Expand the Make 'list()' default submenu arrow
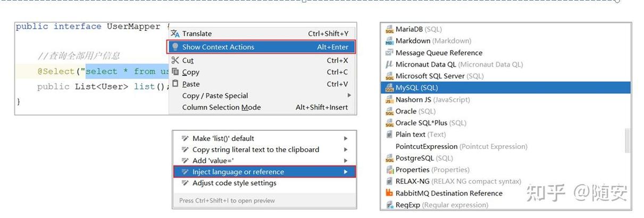The height and width of the screenshot is (218, 644). (346, 138)
